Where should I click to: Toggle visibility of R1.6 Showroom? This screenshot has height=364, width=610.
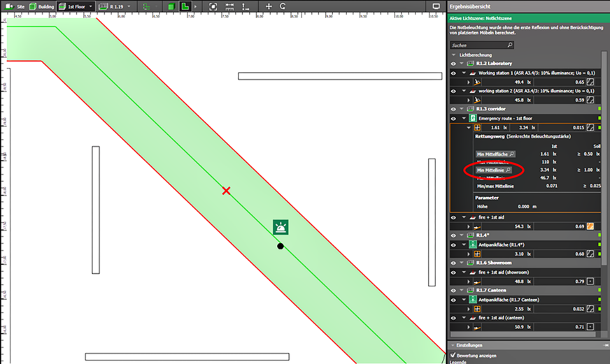click(453, 263)
